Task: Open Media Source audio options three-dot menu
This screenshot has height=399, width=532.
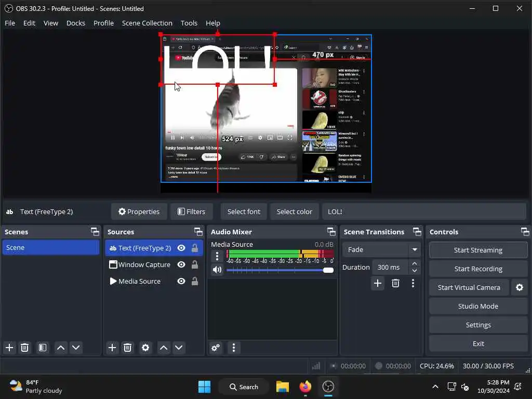Action: pyautogui.click(x=217, y=256)
